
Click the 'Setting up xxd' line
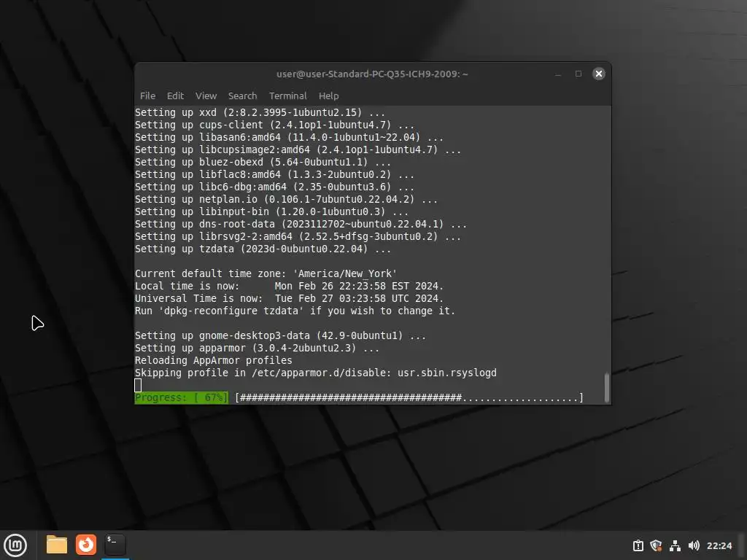(x=260, y=113)
